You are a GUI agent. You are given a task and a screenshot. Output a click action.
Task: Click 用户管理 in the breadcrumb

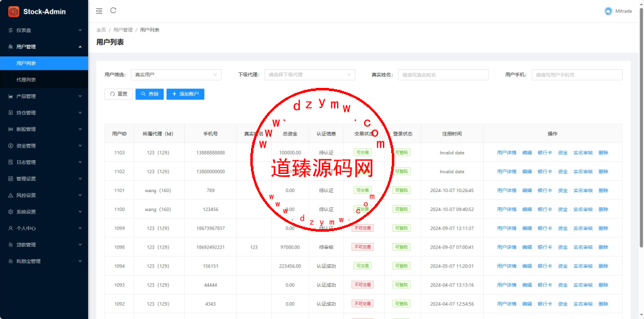point(123,30)
